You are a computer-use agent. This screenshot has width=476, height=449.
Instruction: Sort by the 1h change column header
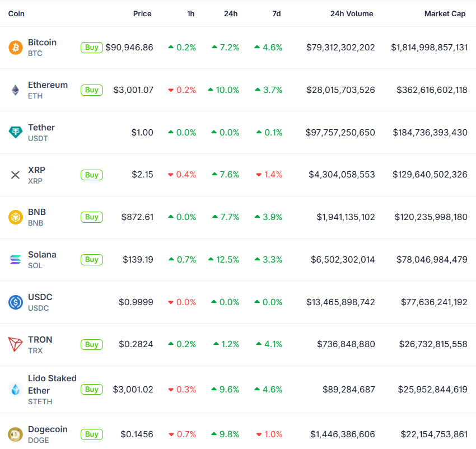[x=191, y=13]
